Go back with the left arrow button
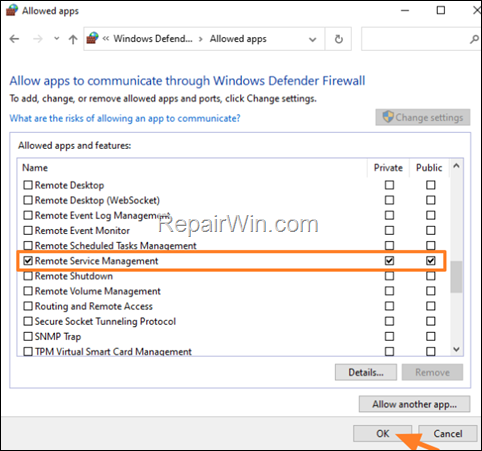 pos(14,39)
